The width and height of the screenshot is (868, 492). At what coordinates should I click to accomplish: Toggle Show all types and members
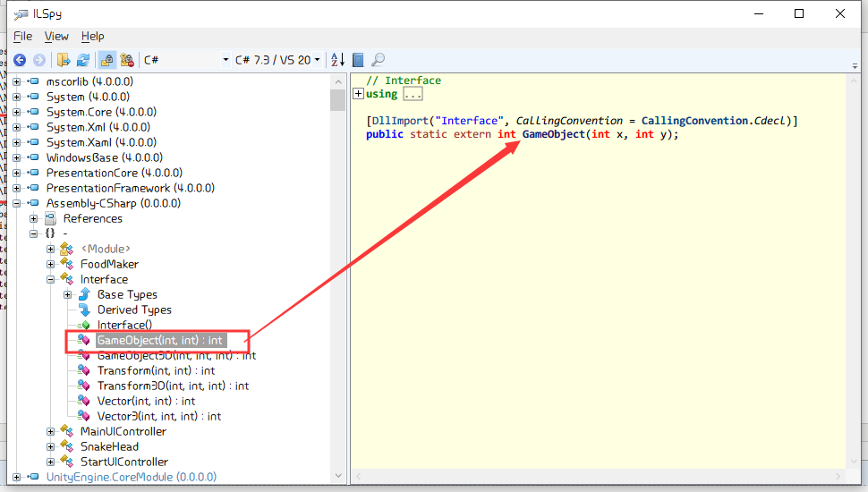pyautogui.click(x=127, y=60)
